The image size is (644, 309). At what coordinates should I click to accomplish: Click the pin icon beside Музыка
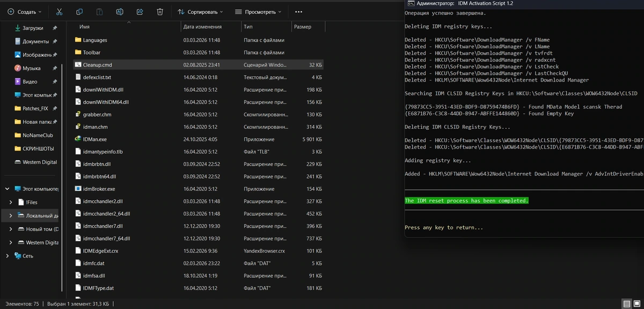[55, 68]
